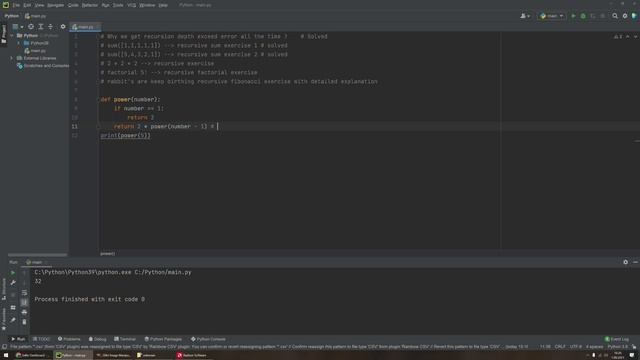The height and width of the screenshot is (360, 640).
Task: Click wrench icon in Run panel
Action: coord(13,282)
